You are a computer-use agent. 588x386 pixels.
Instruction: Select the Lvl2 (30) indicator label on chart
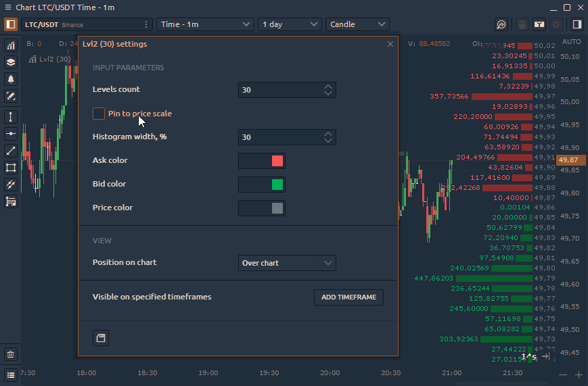(55, 59)
